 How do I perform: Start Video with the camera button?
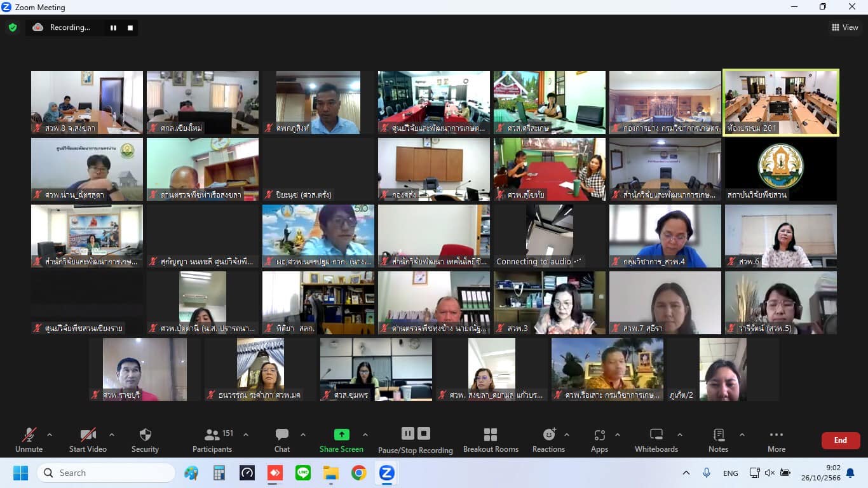click(x=88, y=435)
